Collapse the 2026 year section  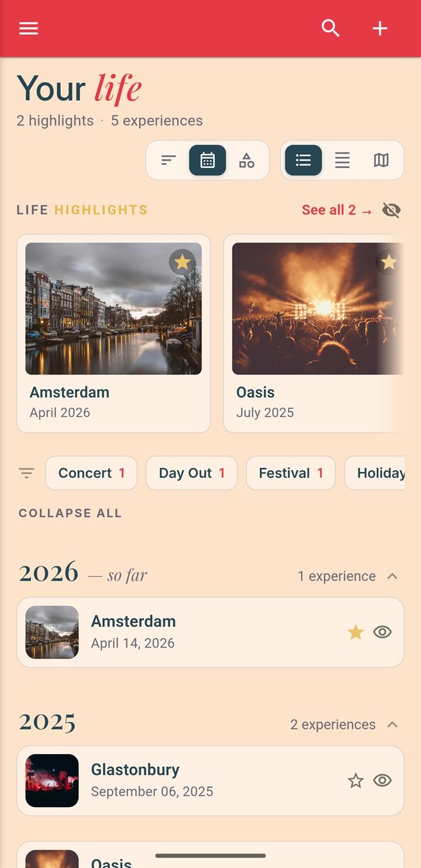pos(392,576)
